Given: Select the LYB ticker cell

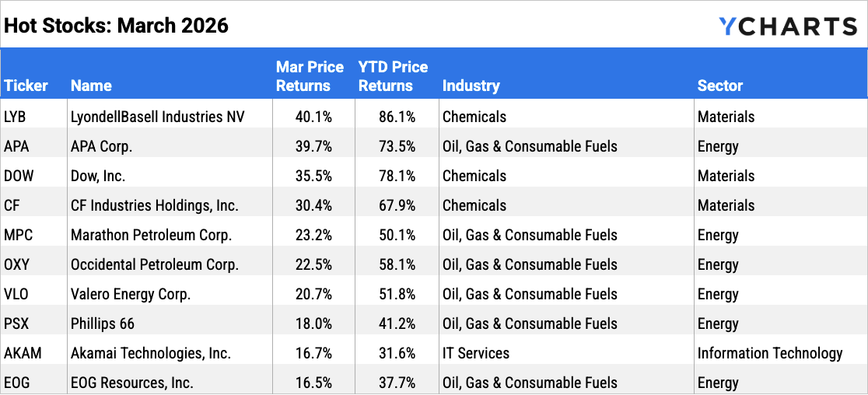Looking at the screenshot, I should pyautogui.click(x=15, y=117).
